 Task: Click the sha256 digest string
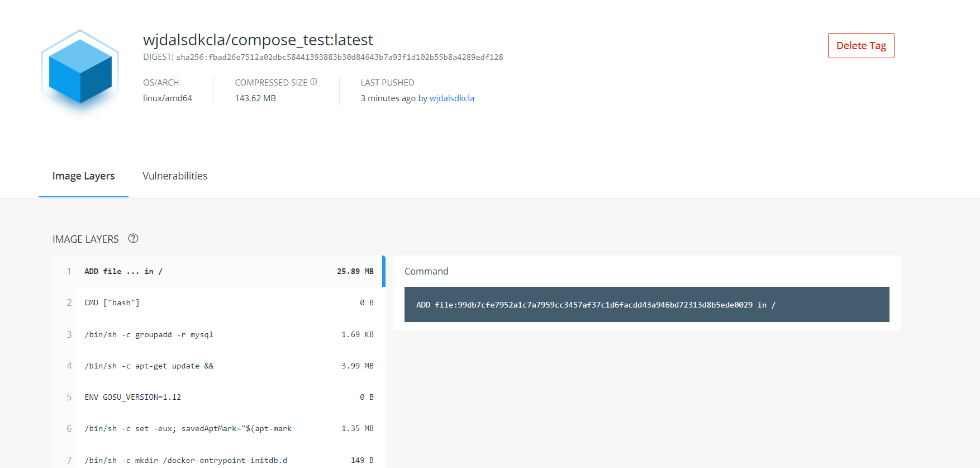340,57
